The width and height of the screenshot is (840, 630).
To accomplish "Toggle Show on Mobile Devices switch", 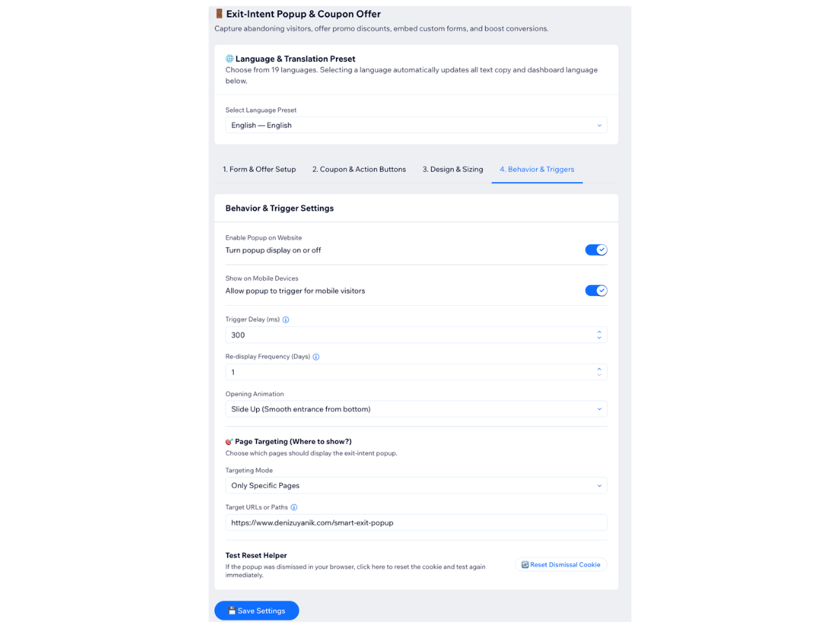I will pos(596,290).
